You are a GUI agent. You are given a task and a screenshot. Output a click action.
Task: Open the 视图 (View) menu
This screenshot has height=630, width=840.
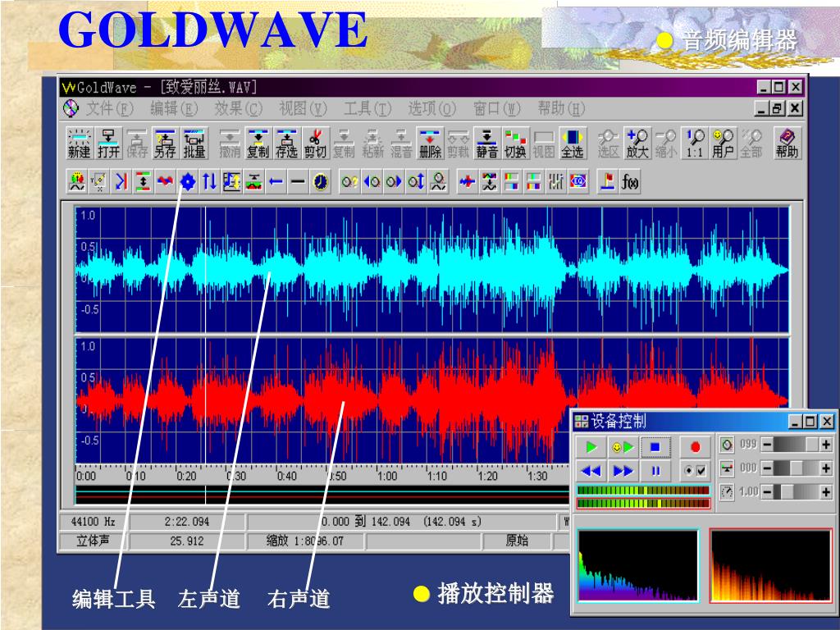[303, 109]
